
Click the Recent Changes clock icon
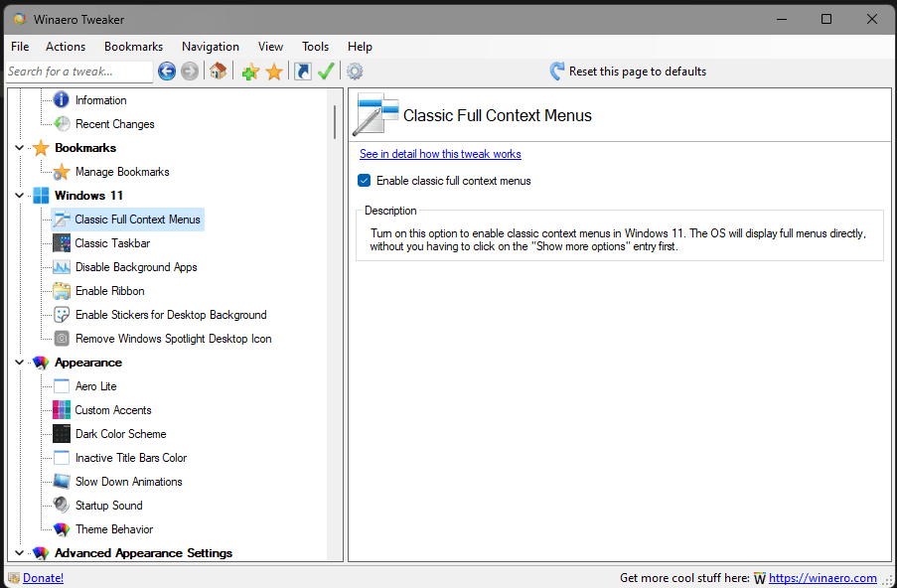tap(62, 123)
